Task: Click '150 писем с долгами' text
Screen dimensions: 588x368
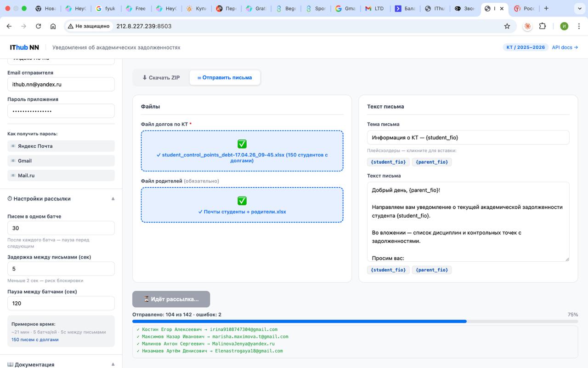Action: [35, 339]
